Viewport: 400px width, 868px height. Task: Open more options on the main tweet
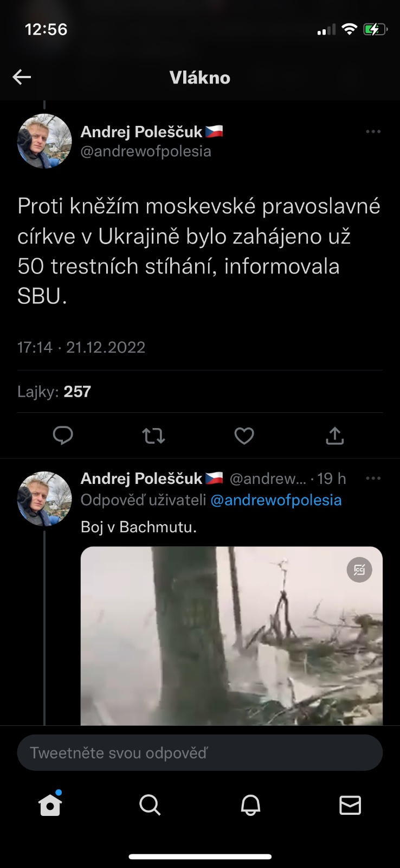click(373, 132)
